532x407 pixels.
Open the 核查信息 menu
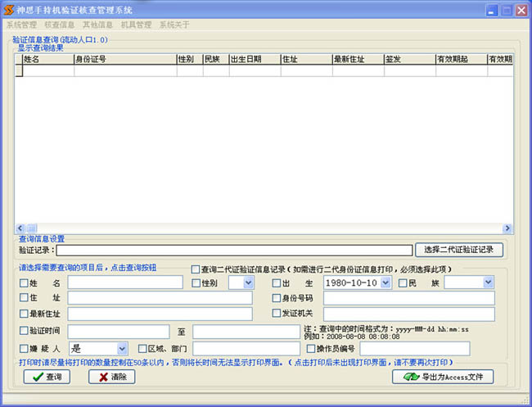tap(60, 25)
